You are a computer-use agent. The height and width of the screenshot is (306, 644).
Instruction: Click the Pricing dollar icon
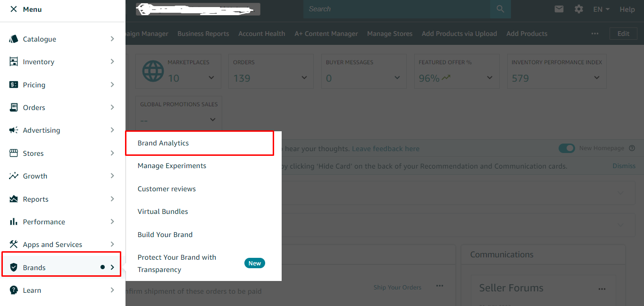pos(14,85)
